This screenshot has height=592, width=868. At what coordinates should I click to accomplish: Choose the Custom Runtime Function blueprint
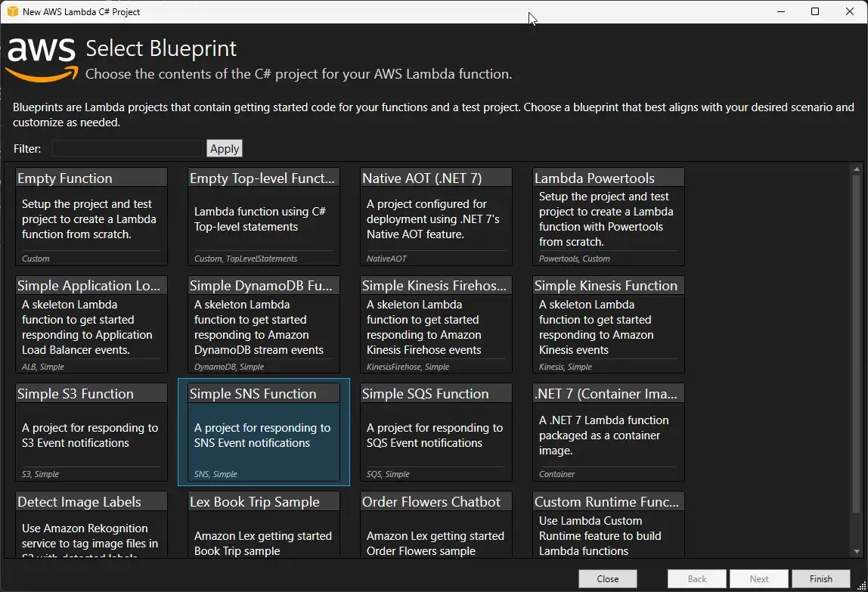(608, 529)
